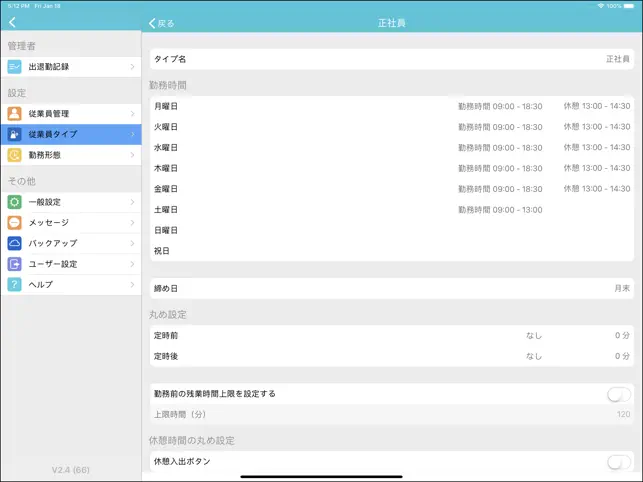Open 勤務形態 menu item
The width and height of the screenshot is (643, 482).
point(71,155)
